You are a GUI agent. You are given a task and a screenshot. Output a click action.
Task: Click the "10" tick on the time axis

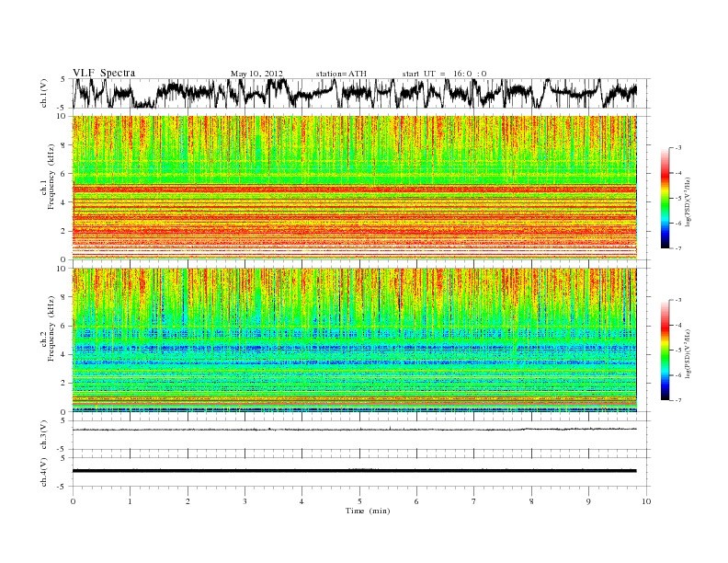[x=646, y=501]
